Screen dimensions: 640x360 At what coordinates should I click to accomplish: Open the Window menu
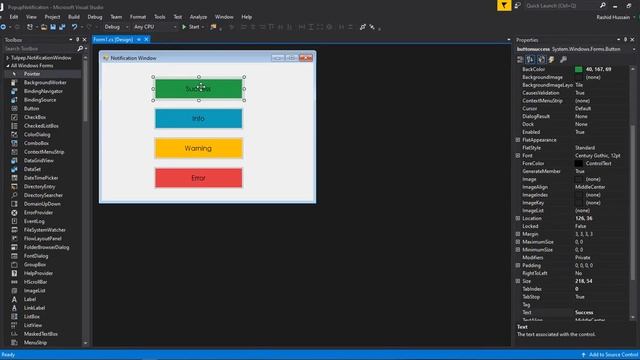224,17
